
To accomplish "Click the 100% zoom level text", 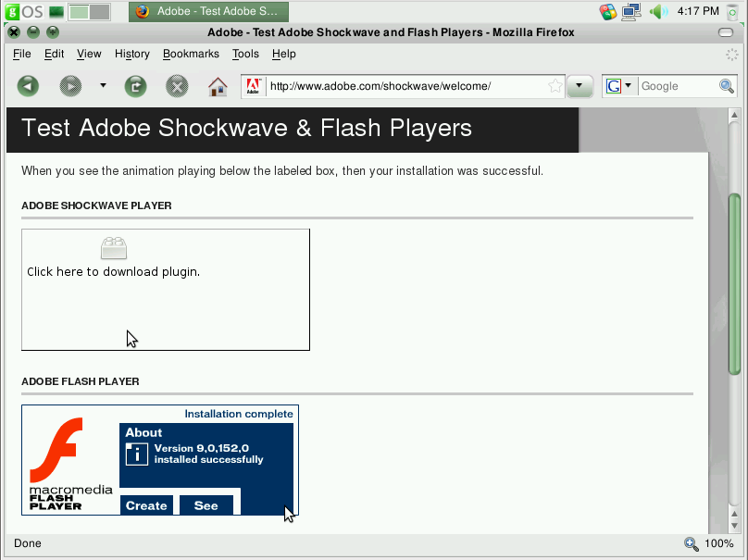I will pos(719,543).
